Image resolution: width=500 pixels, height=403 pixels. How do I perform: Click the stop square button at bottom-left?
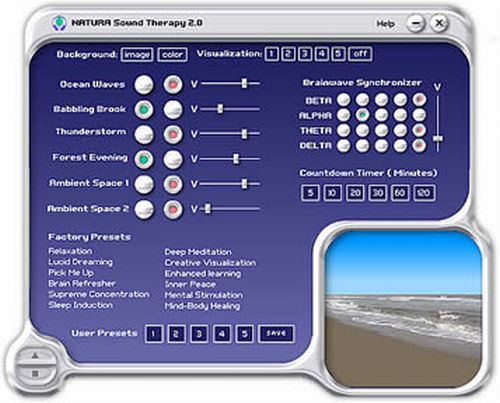tap(35, 374)
